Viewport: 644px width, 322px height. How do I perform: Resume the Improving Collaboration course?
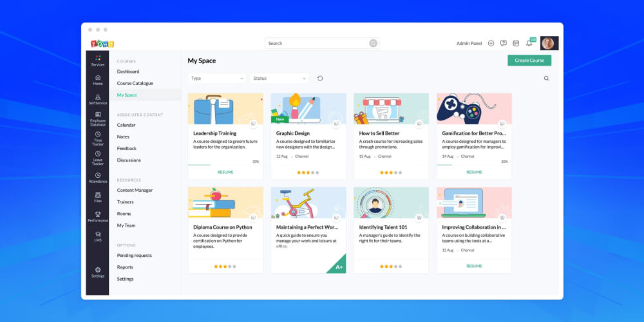tap(475, 266)
